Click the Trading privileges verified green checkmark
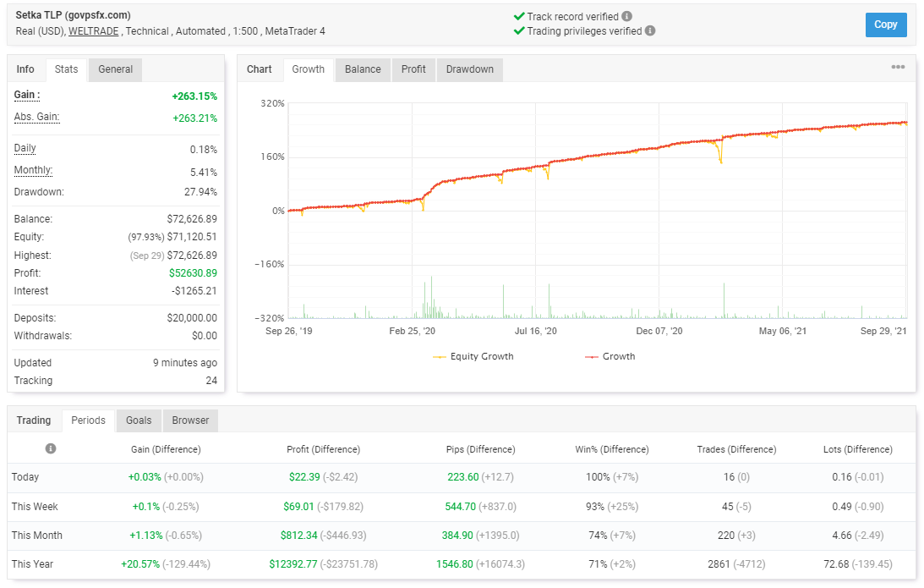The image size is (924, 588). 519,30
